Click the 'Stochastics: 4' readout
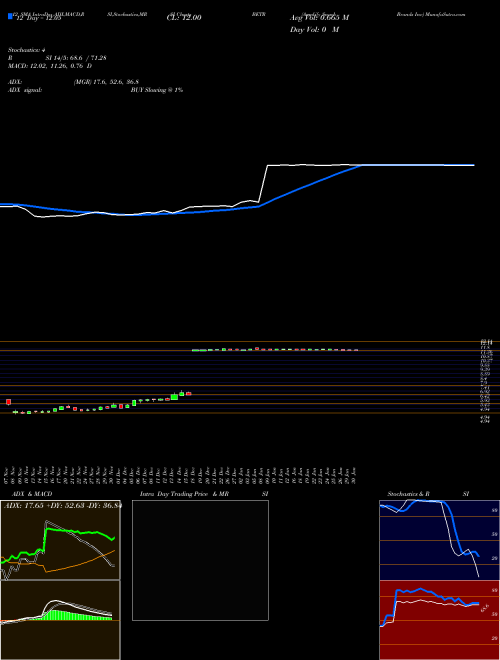The width and height of the screenshot is (500, 660). pyautogui.click(x=26, y=50)
